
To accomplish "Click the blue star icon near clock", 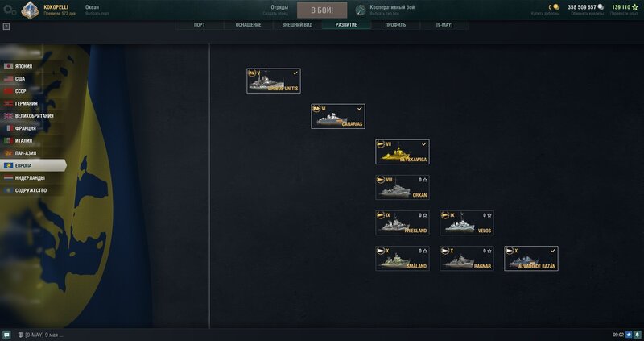I will [629, 335].
